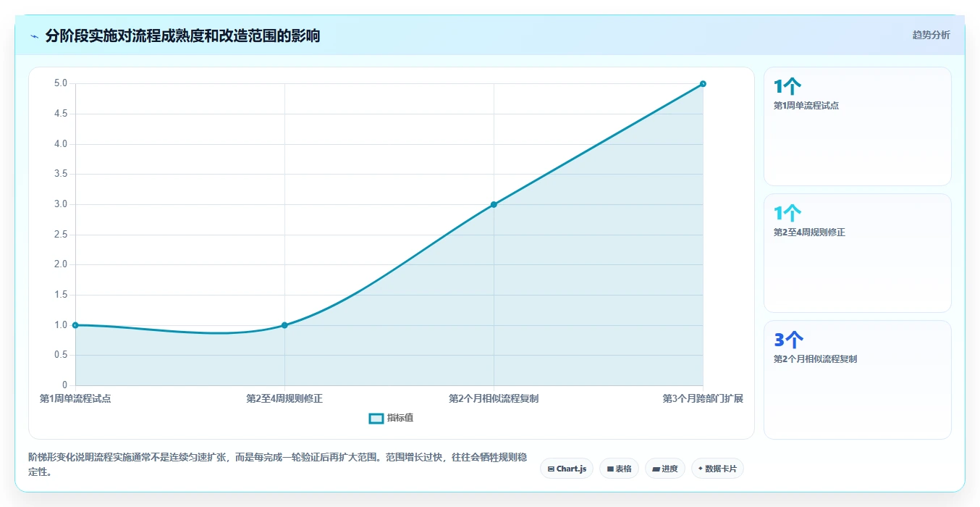Click the 进度 tag
The image size is (980, 507).
click(664, 469)
